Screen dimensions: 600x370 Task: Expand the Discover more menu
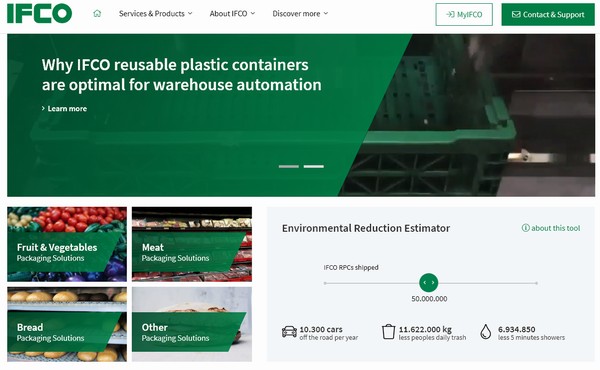tap(300, 13)
